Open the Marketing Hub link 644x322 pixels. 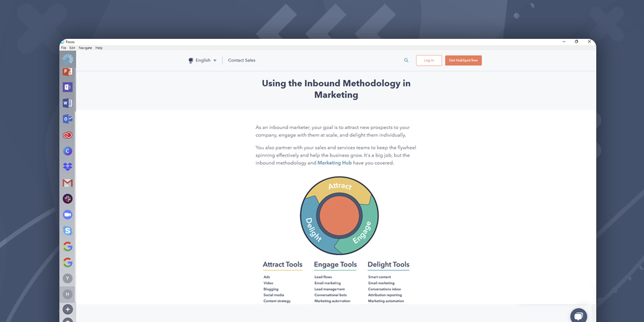pos(334,163)
